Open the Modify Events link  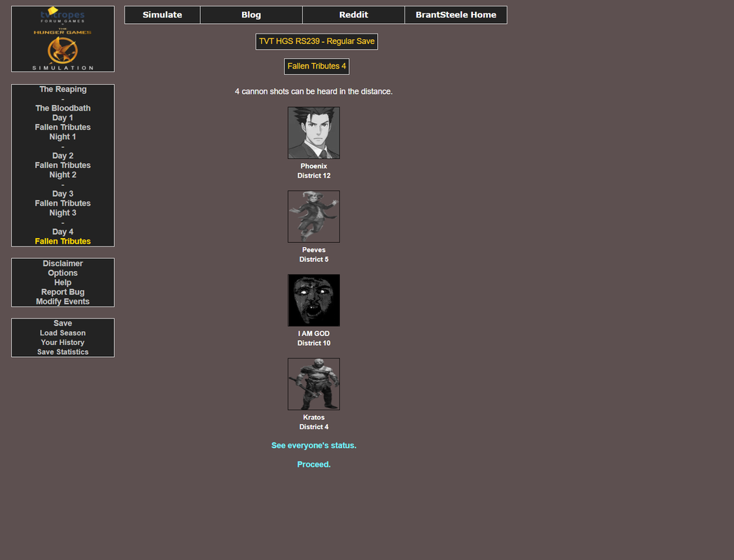click(x=63, y=302)
